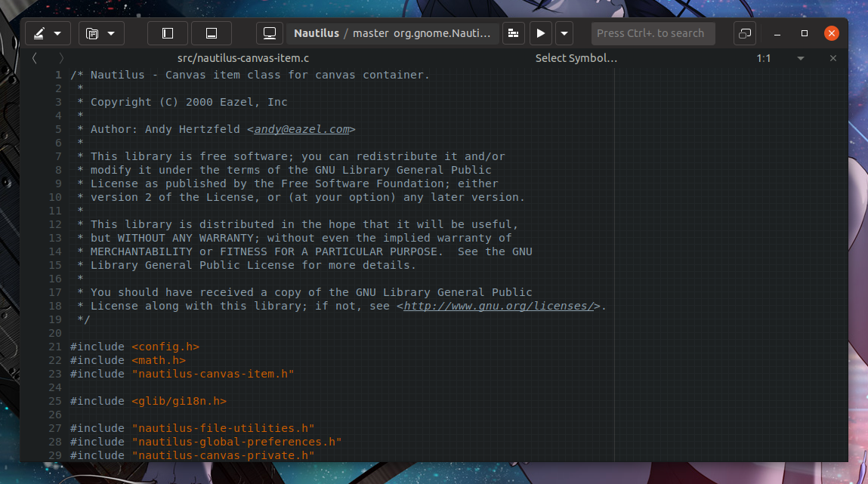
Task: Open the editor surface pencil menu
Action: [39, 34]
